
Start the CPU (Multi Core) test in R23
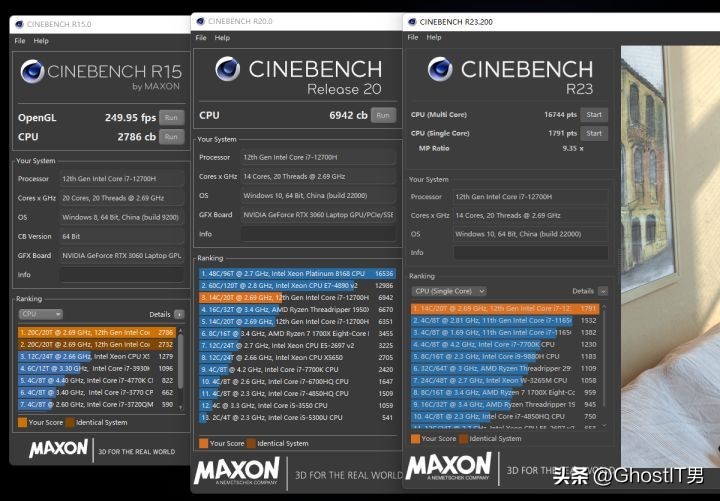pos(594,115)
